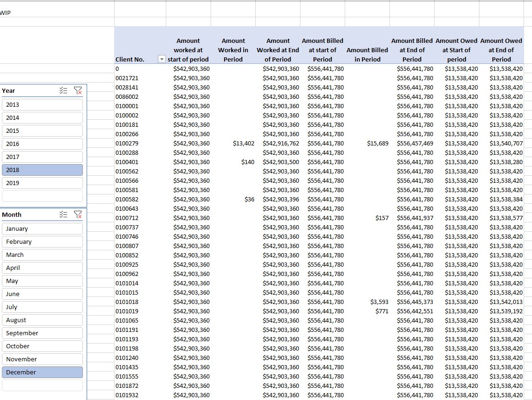Click the $13,538,280 owed cell
Screen dimensions: 532x400
point(501,162)
